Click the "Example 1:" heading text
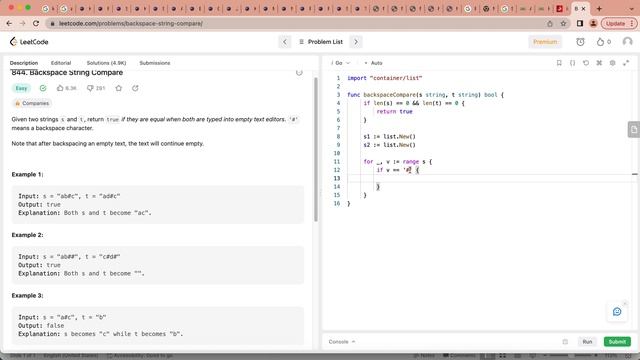Screen dimensions: 640x360 coord(27,174)
